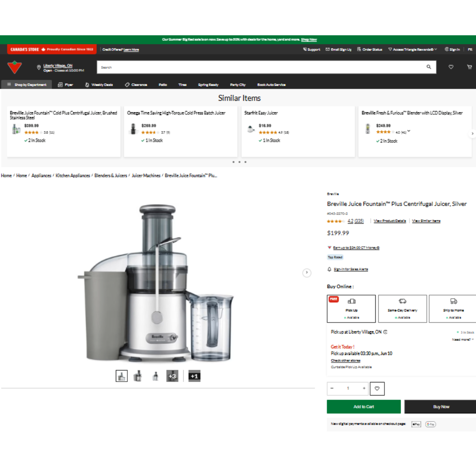
Task: Click Earn up to $24.00 CT Money link
Action: (356, 248)
